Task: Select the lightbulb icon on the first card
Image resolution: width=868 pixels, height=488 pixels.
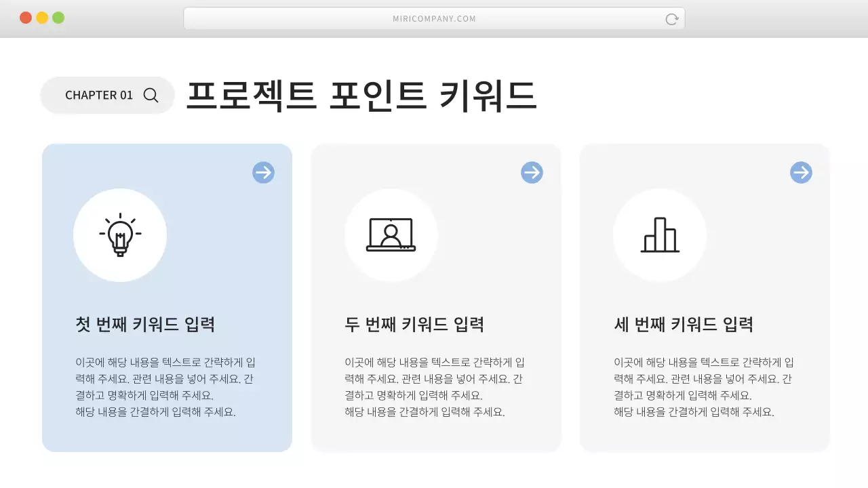Action: pos(120,235)
